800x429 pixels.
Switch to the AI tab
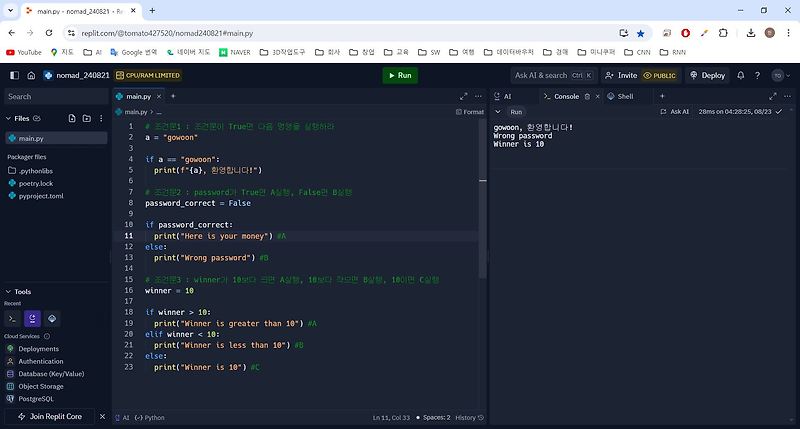coord(503,96)
